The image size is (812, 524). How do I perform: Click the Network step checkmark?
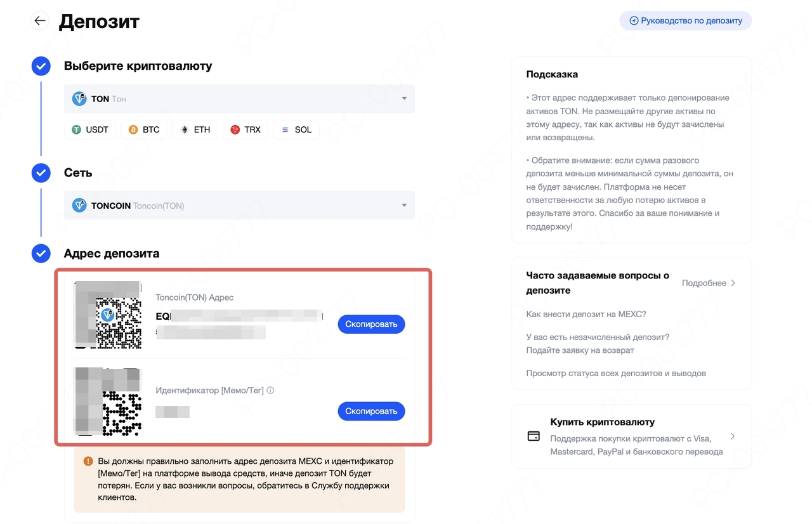pos(41,173)
